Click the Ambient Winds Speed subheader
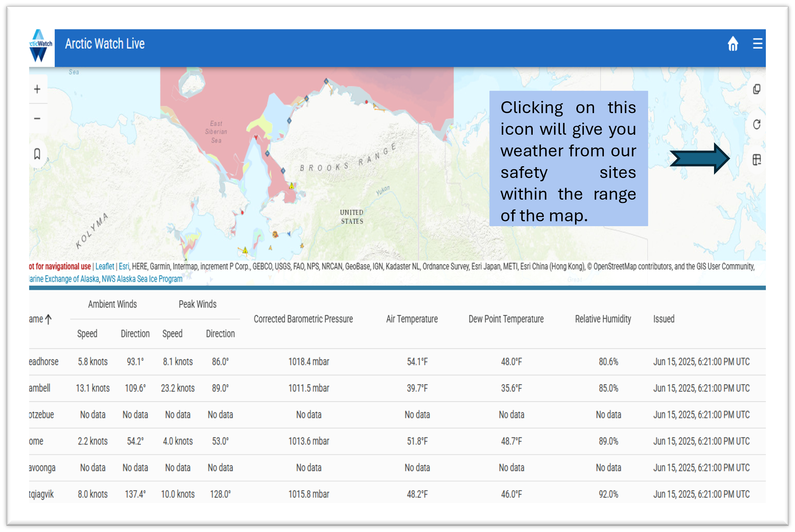This screenshot has height=532, width=795. click(87, 334)
